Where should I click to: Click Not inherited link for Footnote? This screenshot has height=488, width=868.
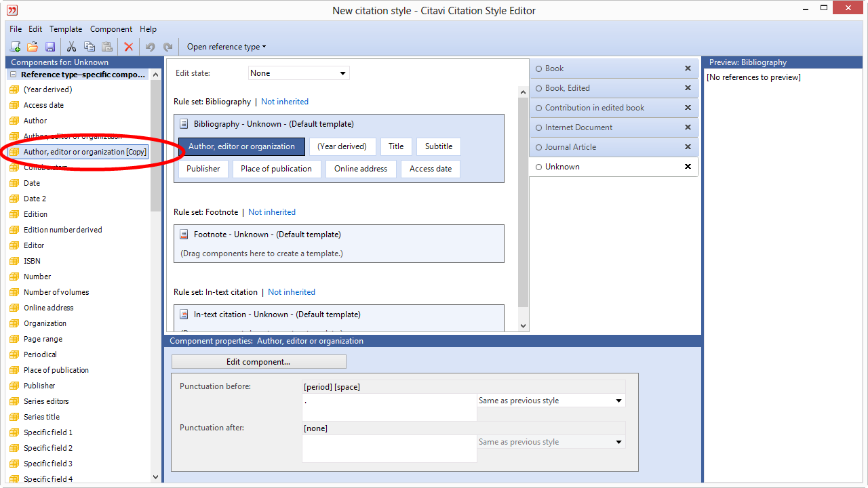[x=272, y=212]
